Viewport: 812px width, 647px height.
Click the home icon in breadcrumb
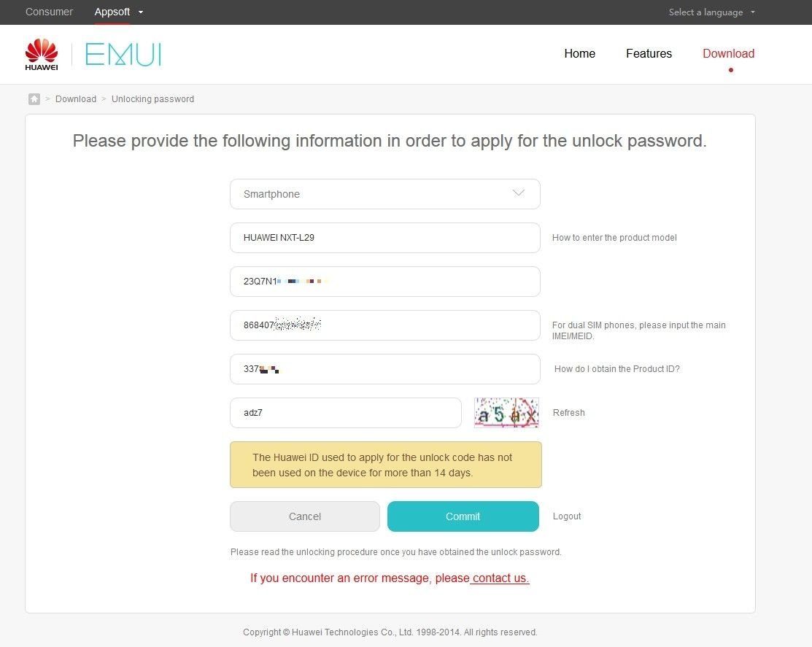pos(34,99)
